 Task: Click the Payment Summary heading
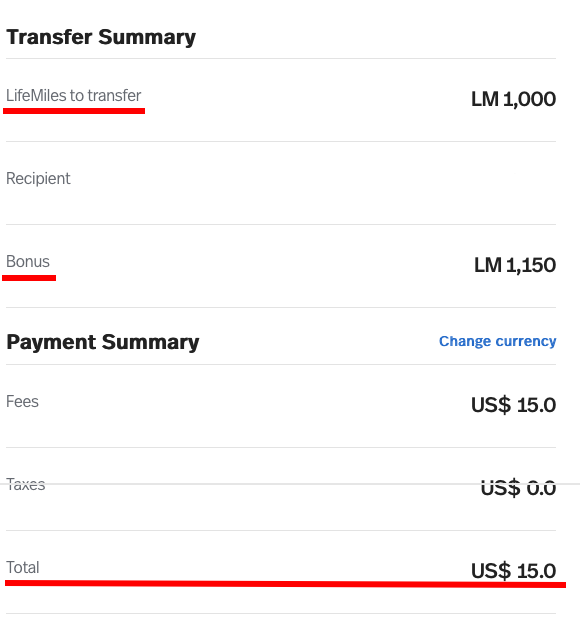[x=103, y=342]
